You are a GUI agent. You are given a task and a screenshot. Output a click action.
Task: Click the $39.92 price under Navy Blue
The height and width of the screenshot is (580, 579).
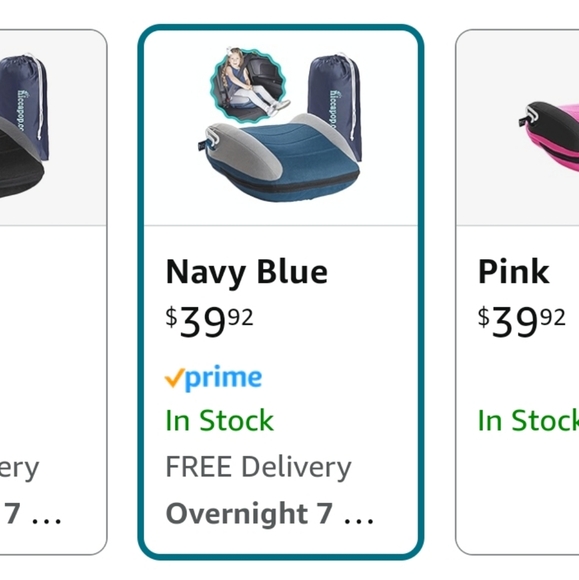coord(209,322)
